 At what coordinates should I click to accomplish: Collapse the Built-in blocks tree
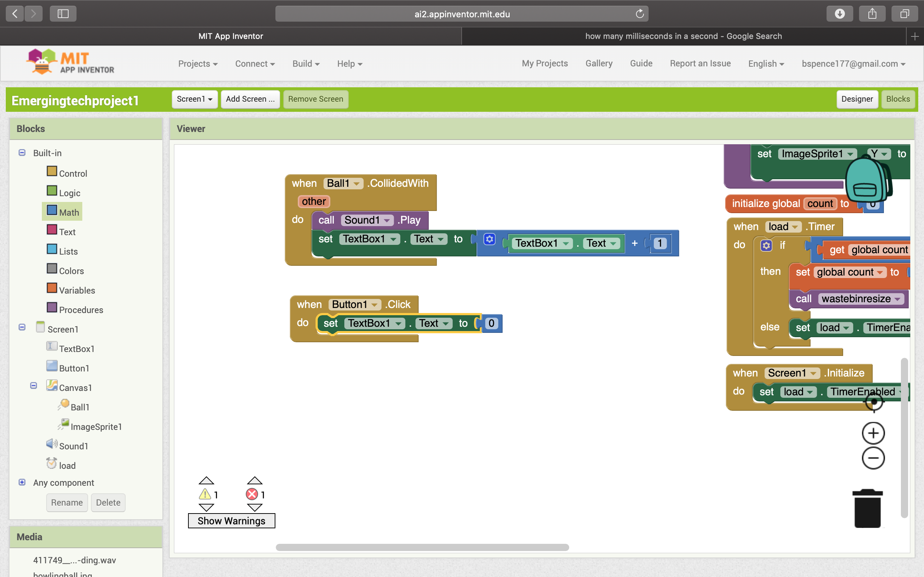[x=22, y=153]
